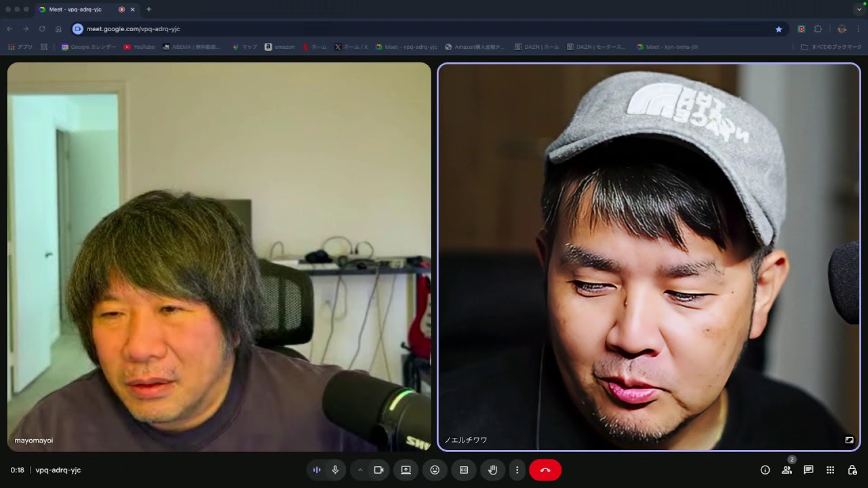Bookmark this page with the star icon
Image resolution: width=868 pixels, height=488 pixels.
tap(778, 29)
